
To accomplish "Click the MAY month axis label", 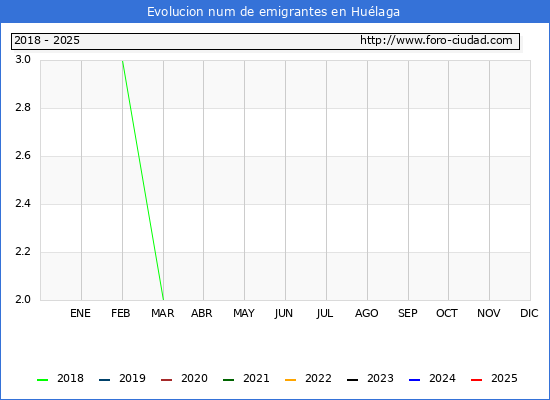I will [x=244, y=313].
